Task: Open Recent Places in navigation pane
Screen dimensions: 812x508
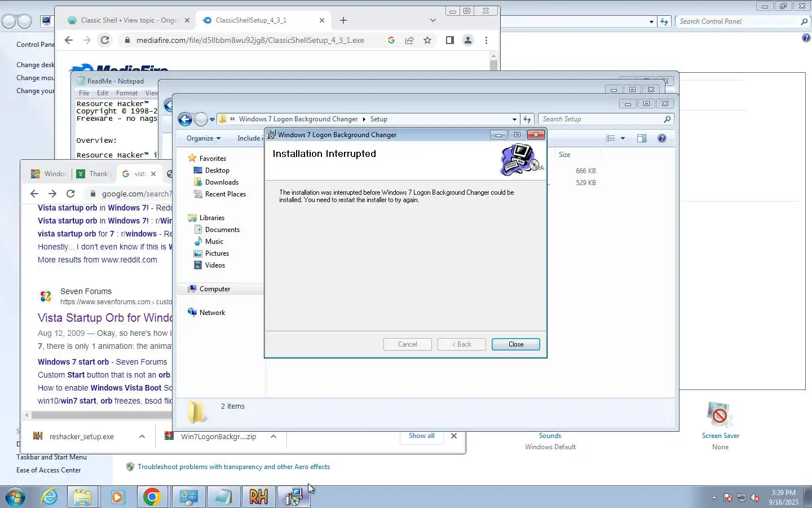Action: (x=226, y=194)
